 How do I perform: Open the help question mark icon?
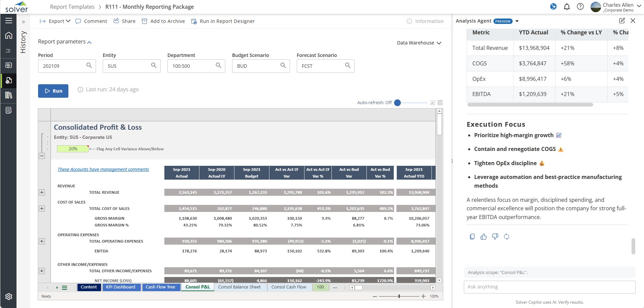click(580, 7)
